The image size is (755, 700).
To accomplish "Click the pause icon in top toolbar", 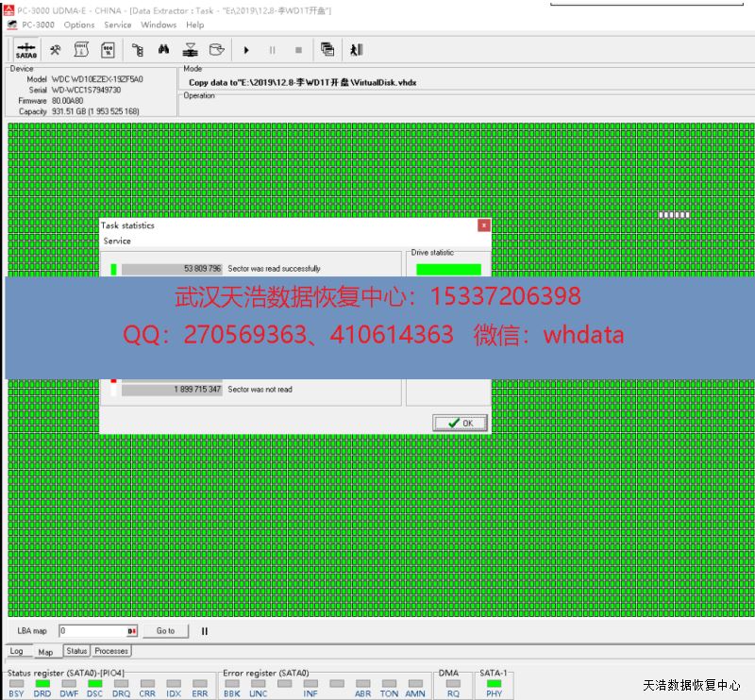I will (273, 50).
